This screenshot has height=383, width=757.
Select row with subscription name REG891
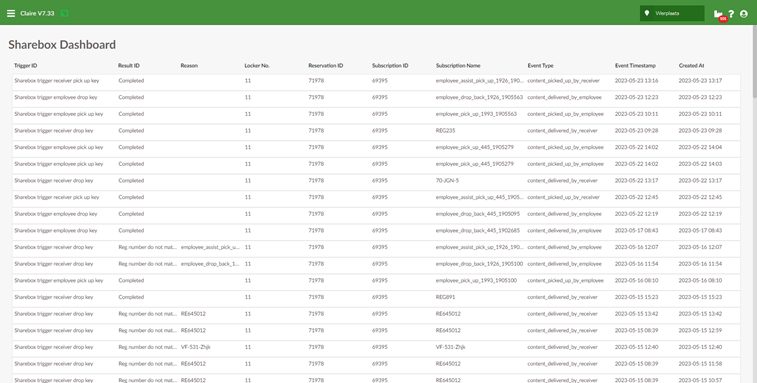pos(376,298)
